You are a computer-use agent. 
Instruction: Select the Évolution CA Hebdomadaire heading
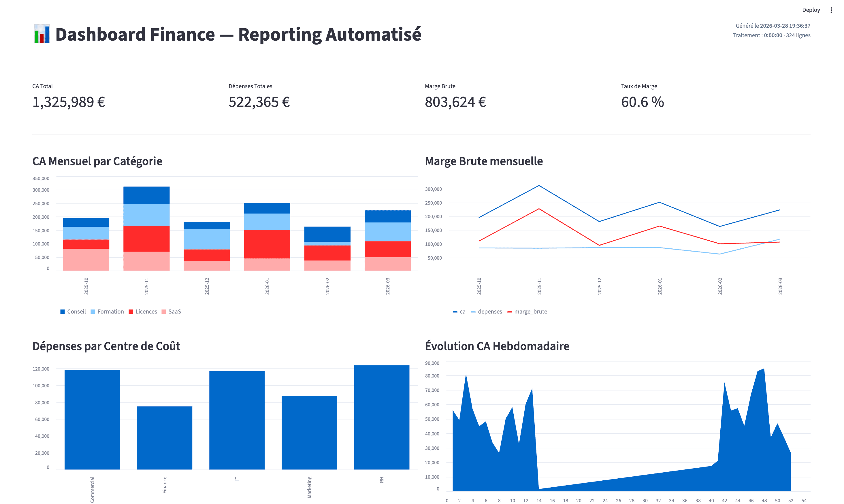click(x=497, y=346)
